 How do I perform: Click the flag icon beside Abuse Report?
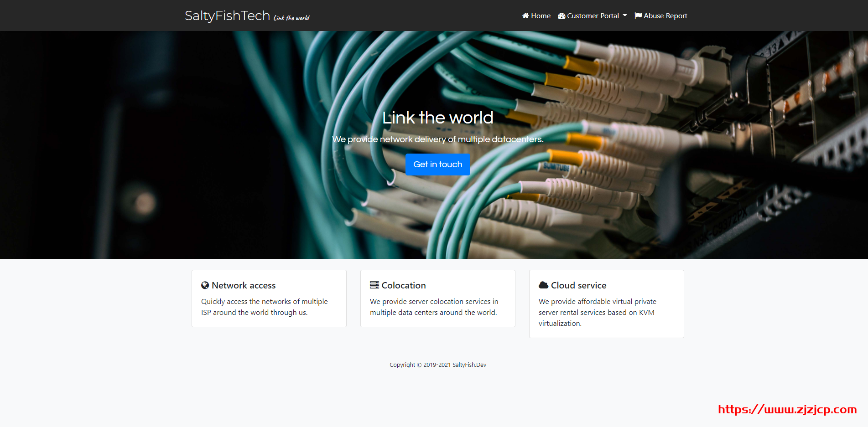click(x=638, y=15)
